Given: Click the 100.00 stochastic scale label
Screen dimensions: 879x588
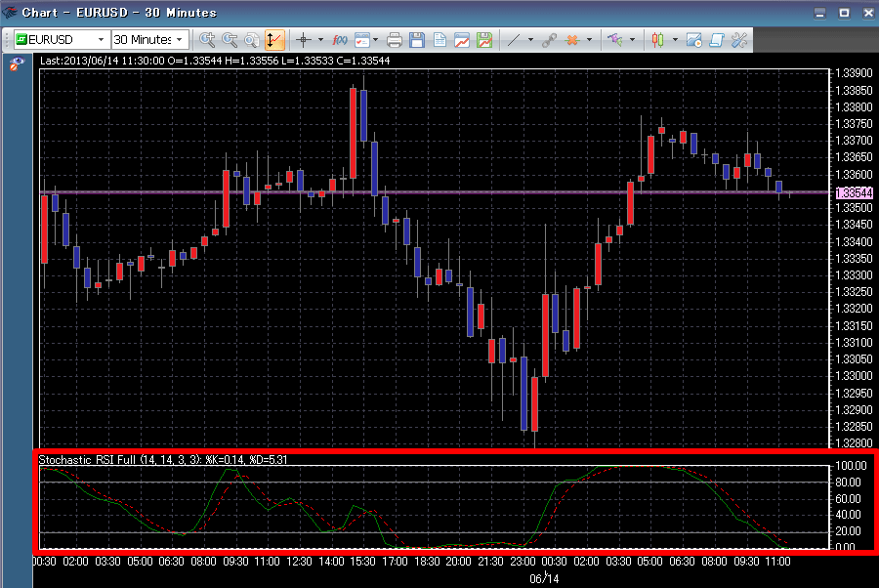Looking at the screenshot, I should coord(851,466).
